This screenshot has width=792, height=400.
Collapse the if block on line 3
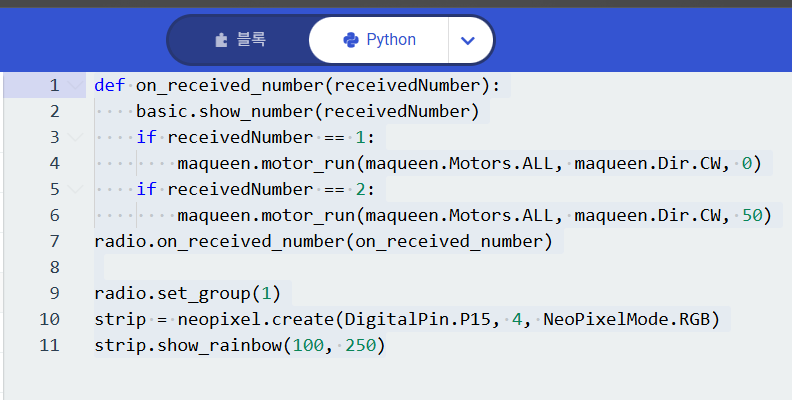(76, 137)
